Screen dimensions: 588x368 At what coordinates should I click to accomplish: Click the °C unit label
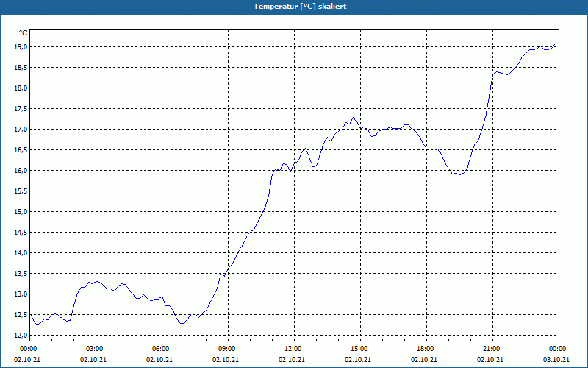tap(23, 33)
